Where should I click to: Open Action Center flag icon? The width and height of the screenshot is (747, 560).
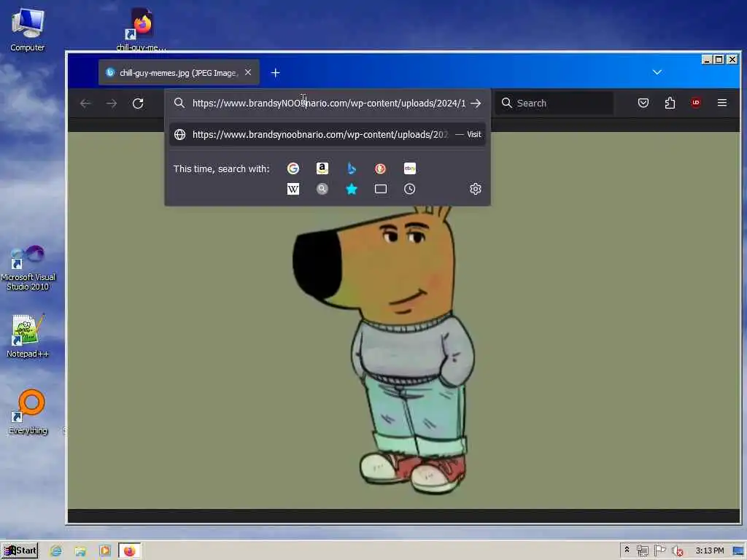[659, 551]
